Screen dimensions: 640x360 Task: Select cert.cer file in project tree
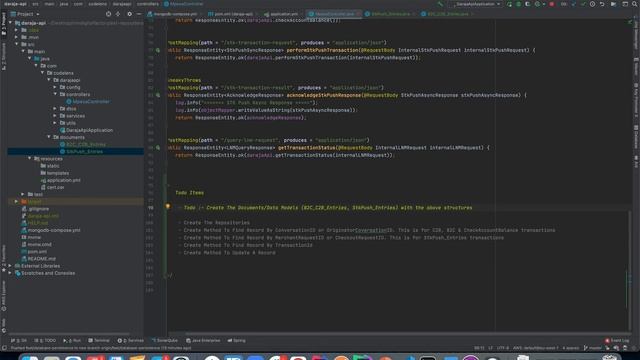(x=52, y=187)
